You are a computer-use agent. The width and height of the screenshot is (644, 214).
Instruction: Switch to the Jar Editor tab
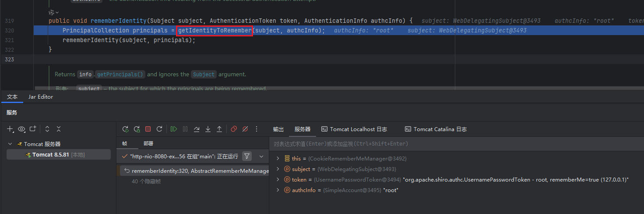[41, 96]
